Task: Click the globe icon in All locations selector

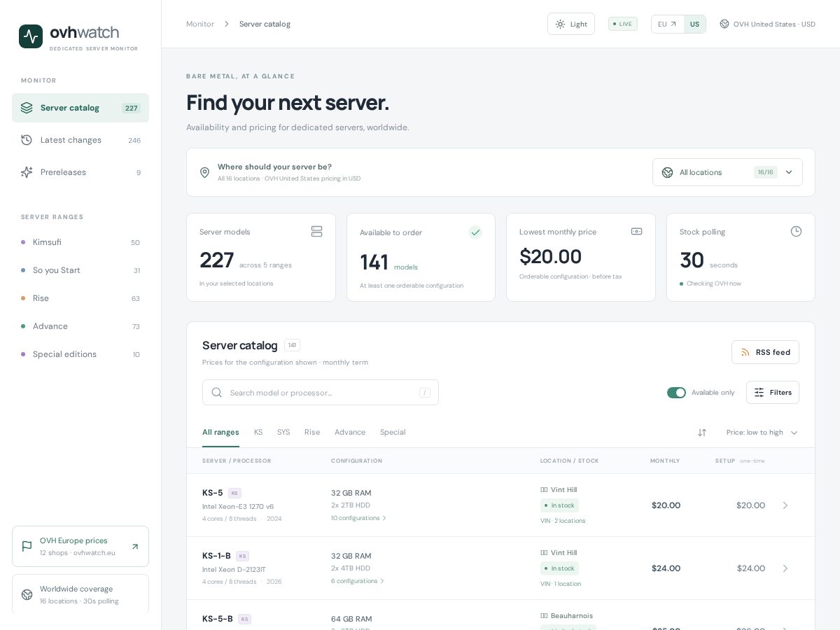Action: (667, 172)
